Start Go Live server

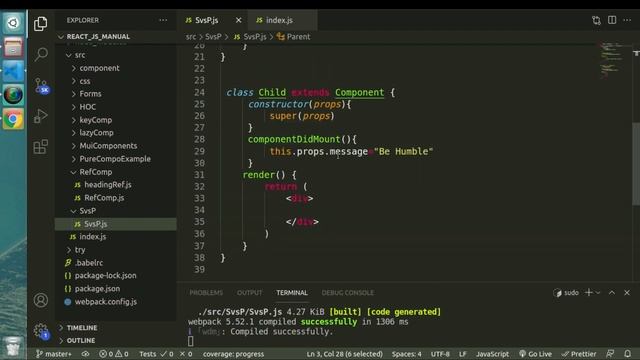coord(535,354)
